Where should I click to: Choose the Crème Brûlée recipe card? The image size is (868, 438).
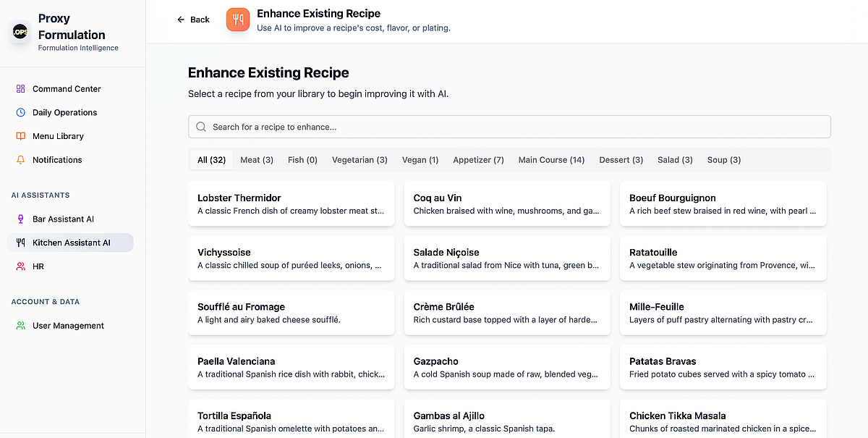click(506, 313)
